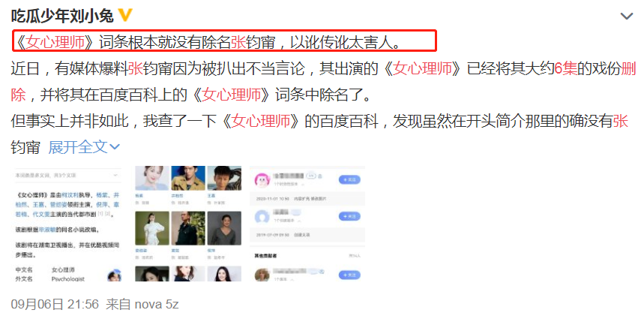Click the 《女心理师》 link in fourth line
This screenshot has height=328, width=644.
261,121
